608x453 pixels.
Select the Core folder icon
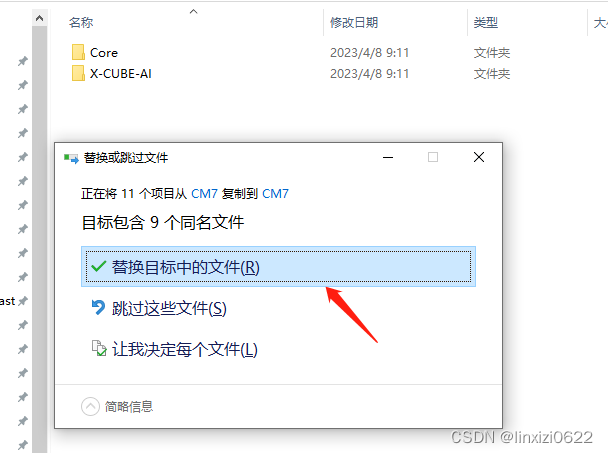[78, 52]
